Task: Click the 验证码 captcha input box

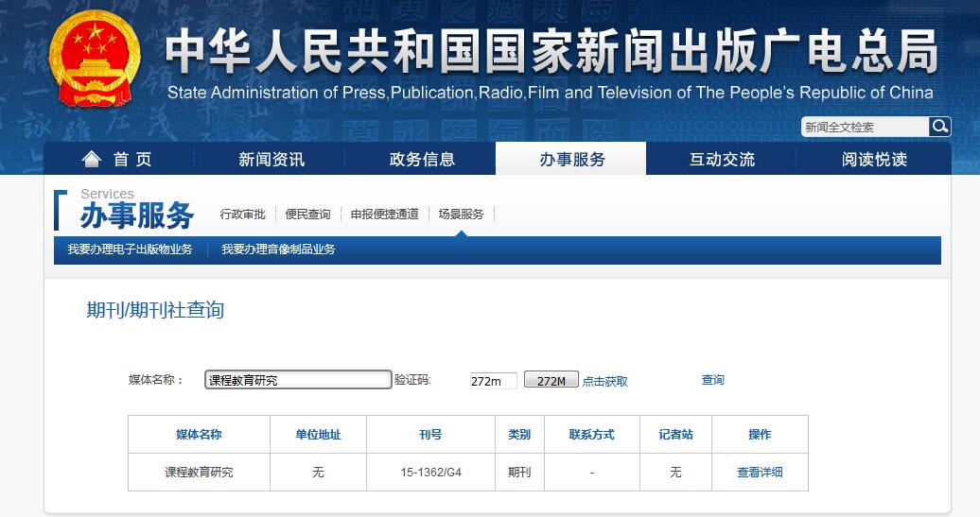Action: pyautogui.click(x=493, y=381)
